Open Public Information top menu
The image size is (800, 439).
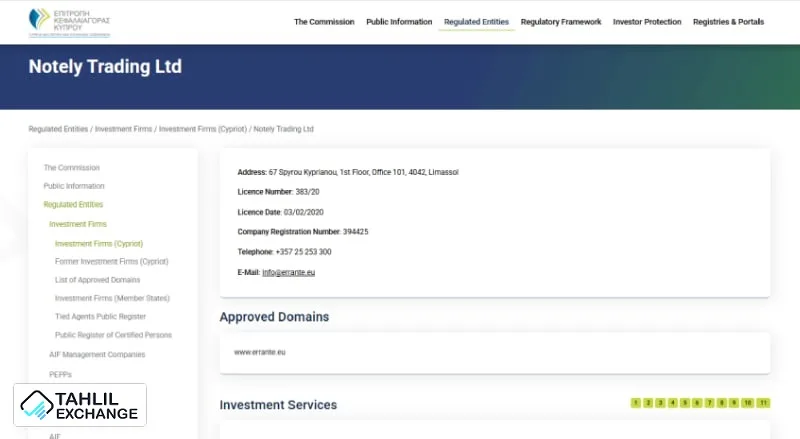pyautogui.click(x=399, y=22)
